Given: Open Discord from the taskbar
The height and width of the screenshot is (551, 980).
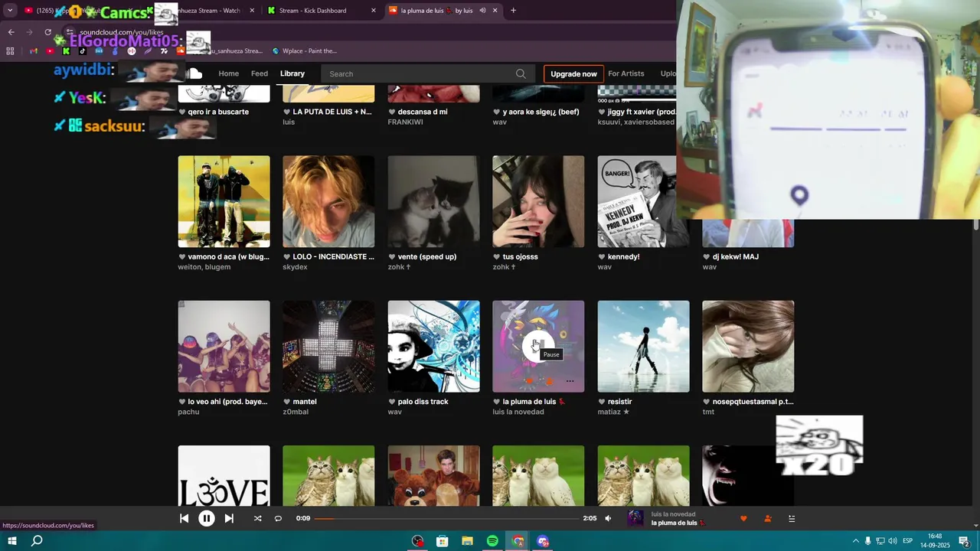Looking at the screenshot, I should click(543, 541).
